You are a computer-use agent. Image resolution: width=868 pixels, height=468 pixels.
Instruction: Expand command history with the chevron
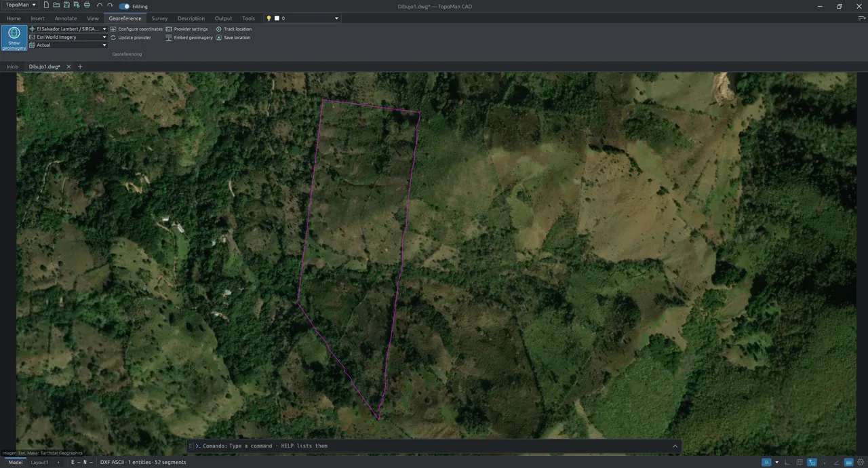[675, 446]
